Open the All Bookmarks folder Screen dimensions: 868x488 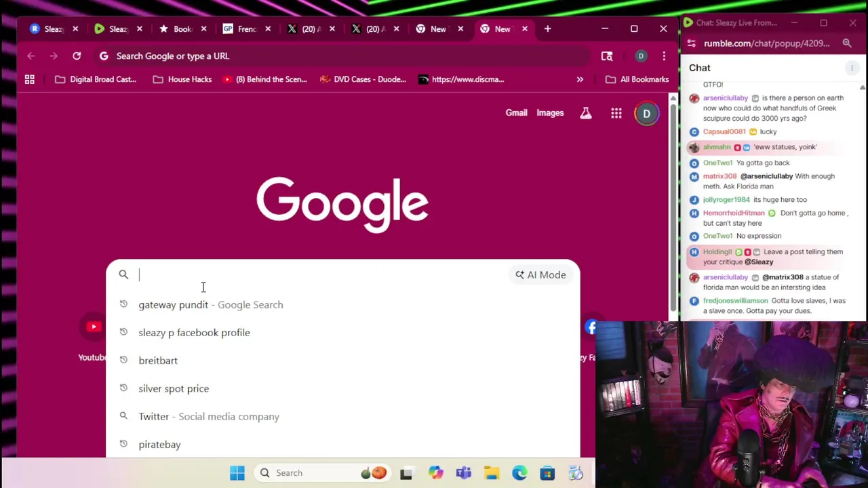coord(637,79)
